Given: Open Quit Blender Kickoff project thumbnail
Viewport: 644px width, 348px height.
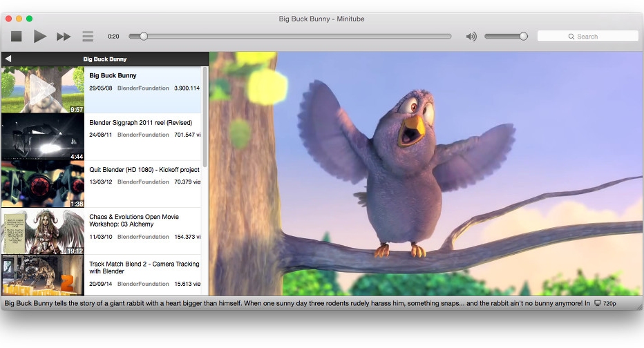Looking at the screenshot, I should coord(43,184).
